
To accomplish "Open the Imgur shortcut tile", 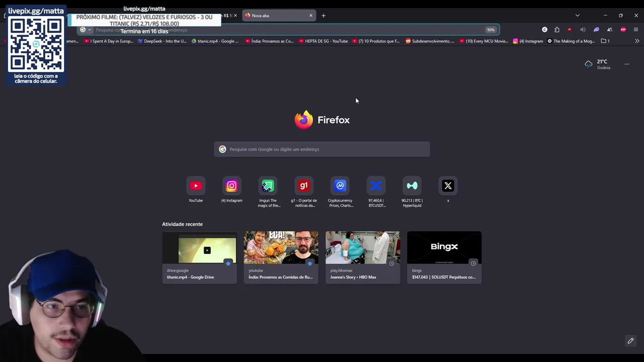I will [x=268, y=186].
